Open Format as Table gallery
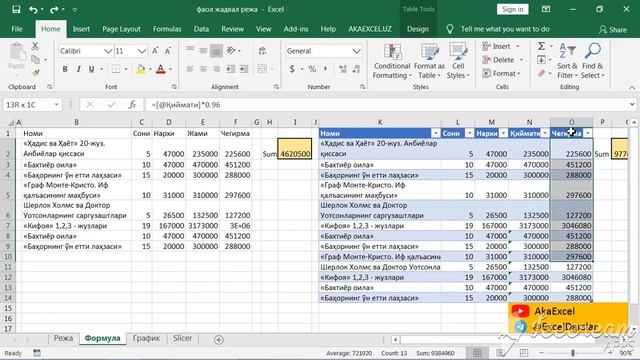 [x=429, y=61]
